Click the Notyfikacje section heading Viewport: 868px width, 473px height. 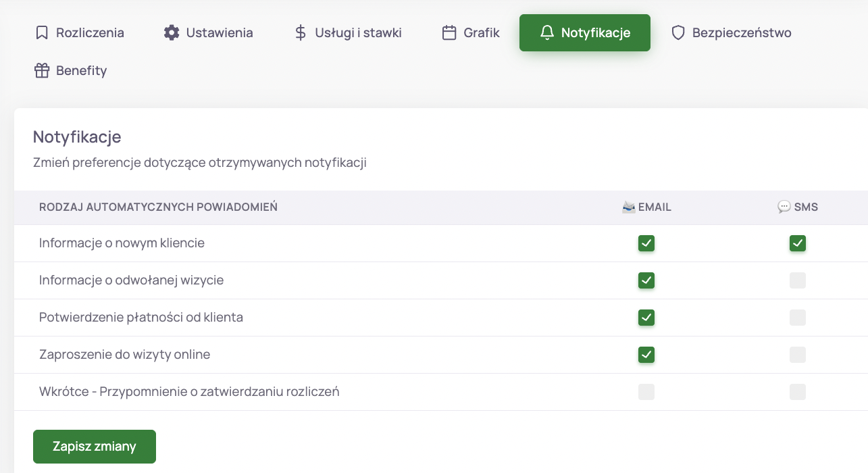tap(77, 136)
